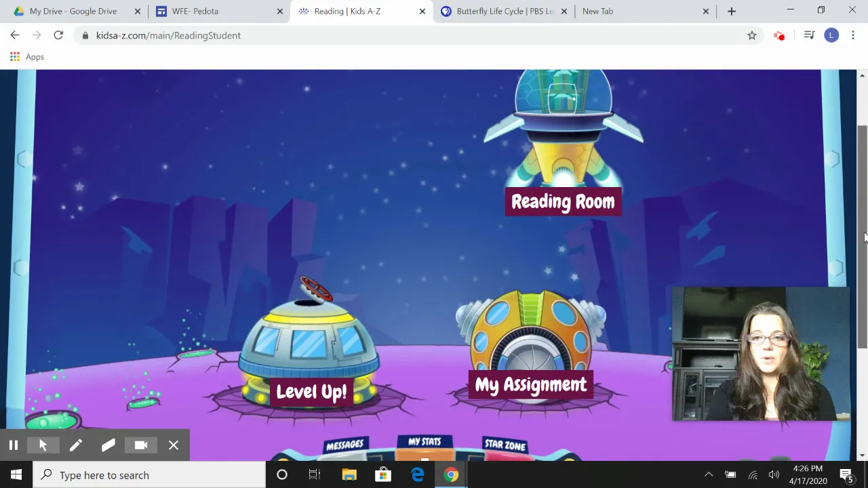Screen dimensions: 868x488
Task: Close the Reading Kids A-Z tab
Action: click(x=422, y=12)
